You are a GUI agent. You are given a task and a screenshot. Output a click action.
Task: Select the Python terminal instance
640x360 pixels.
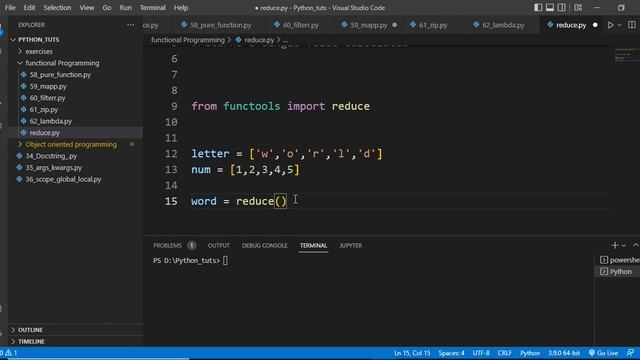pyautogui.click(x=619, y=271)
